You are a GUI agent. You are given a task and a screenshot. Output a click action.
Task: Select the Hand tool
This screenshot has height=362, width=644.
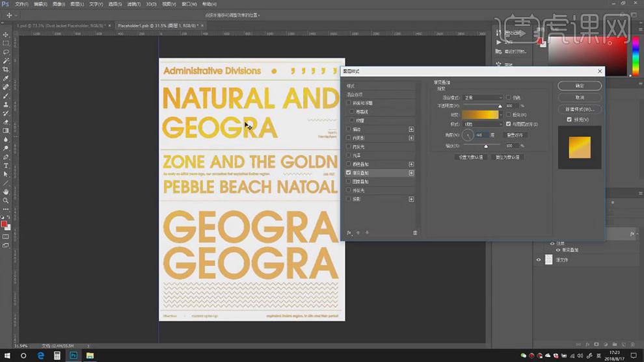[6, 192]
